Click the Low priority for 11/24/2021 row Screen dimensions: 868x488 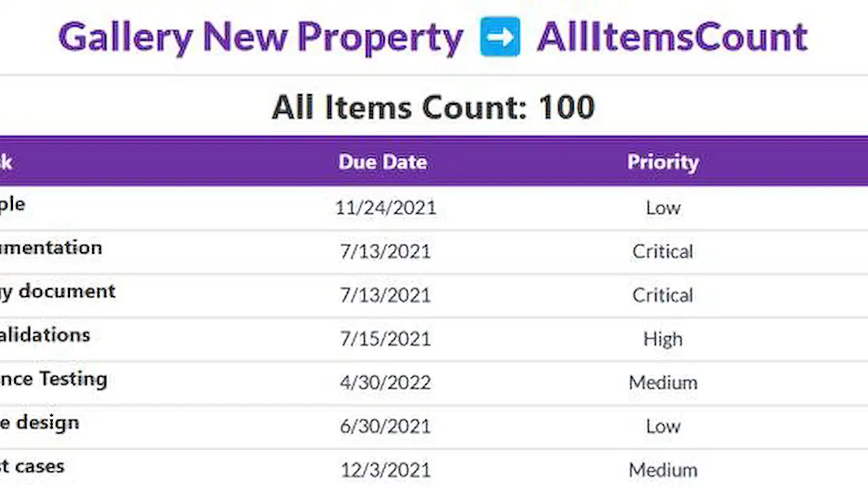(663, 207)
